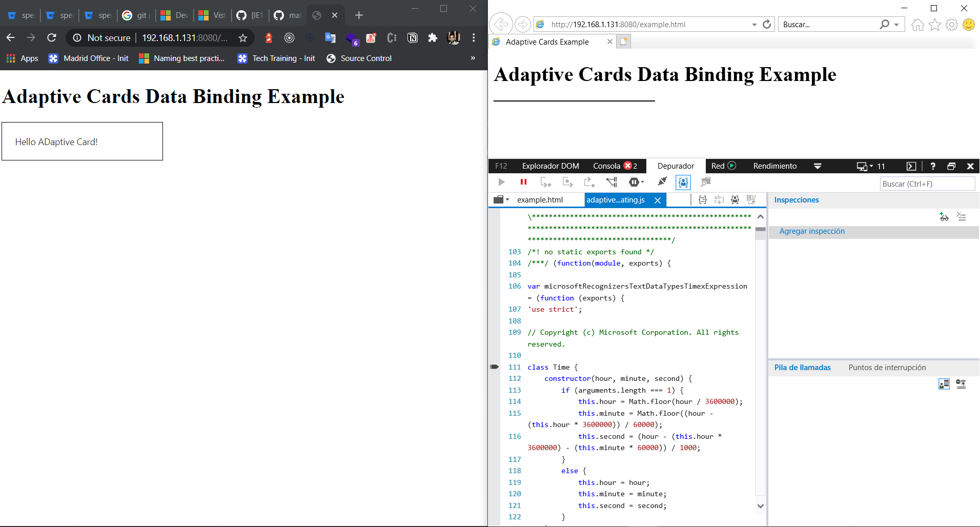This screenshot has height=527, width=980.
Task: Click the Step out icon
Action: [588, 182]
